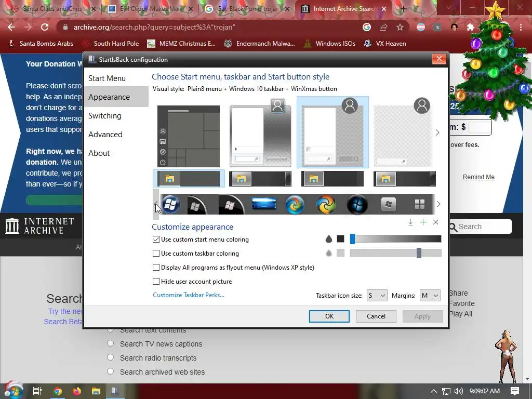This screenshot has height=399, width=532.
Task: Click the clock in the system tray
Action: 484,391
